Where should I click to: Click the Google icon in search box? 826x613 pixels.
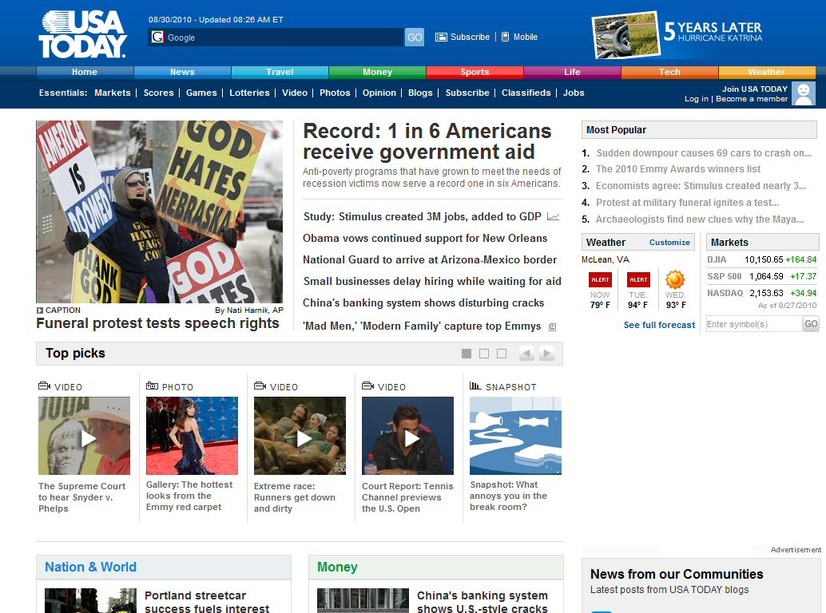coord(157,37)
